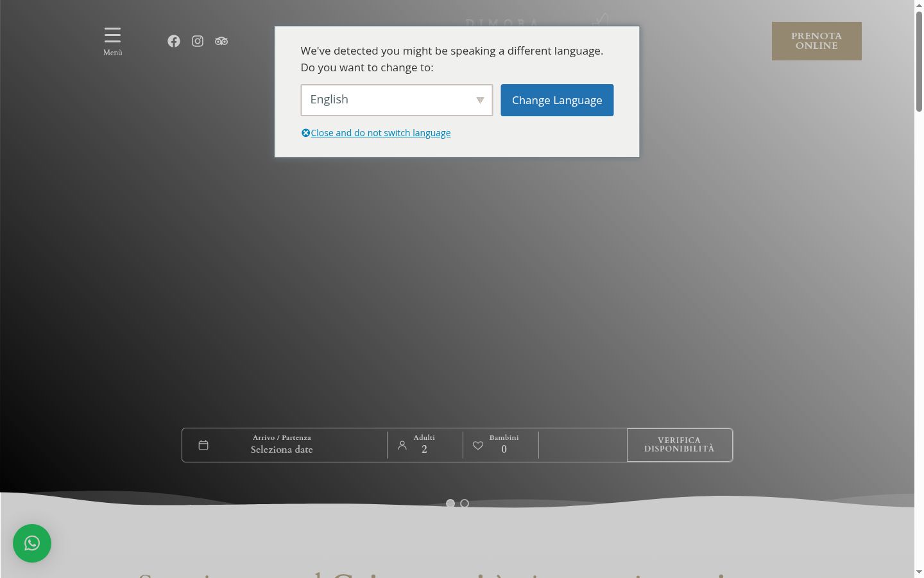This screenshot has width=924, height=578.
Task: Click the calendar icon in booking bar
Action: pos(203,445)
